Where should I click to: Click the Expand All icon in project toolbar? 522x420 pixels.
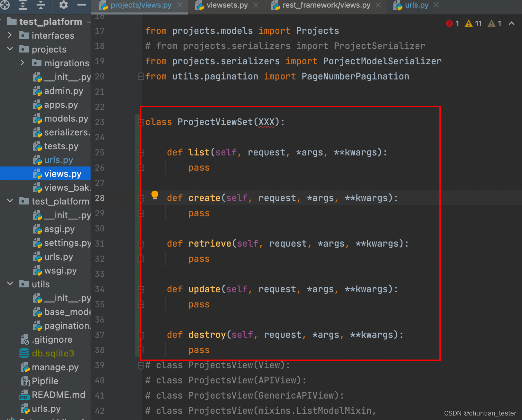click(23, 6)
